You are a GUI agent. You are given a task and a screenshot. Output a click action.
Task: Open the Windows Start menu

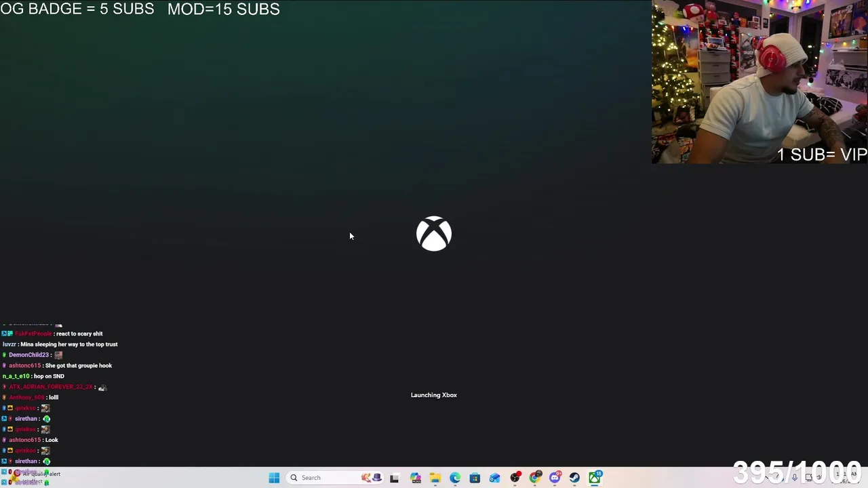coord(274,478)
